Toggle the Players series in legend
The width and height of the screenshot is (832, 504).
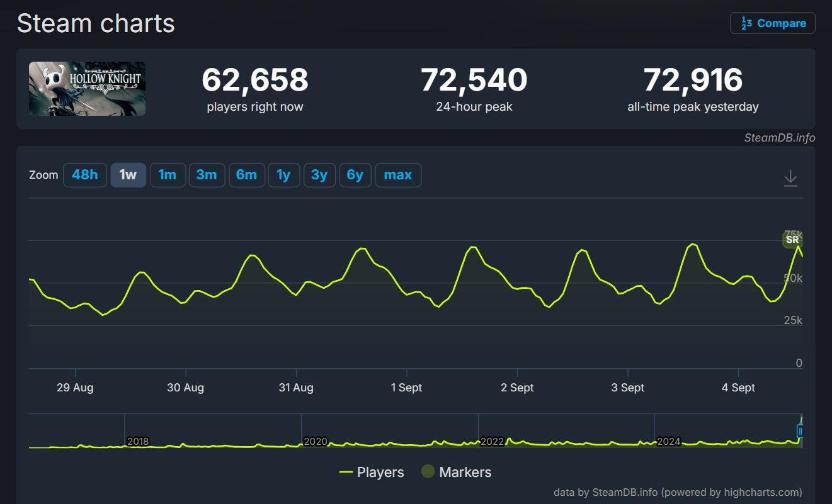[x=372, y=472]
